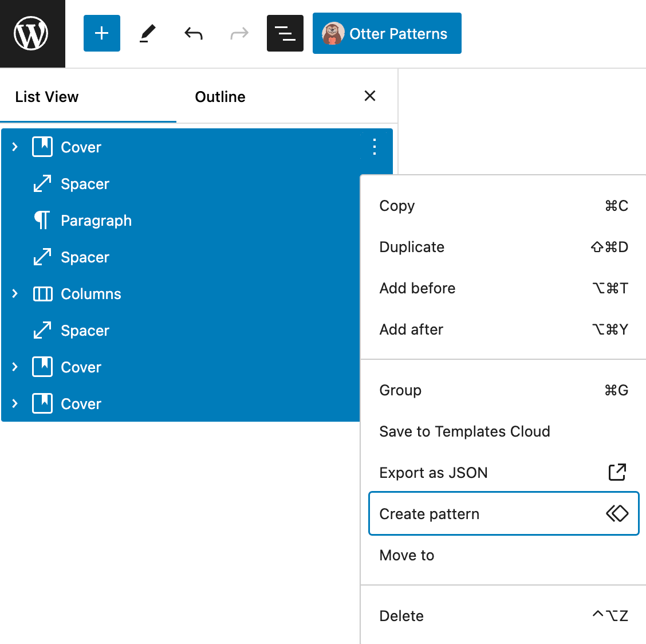
Task: Toggle the Document Overview list icon
Action: (285, 34)
